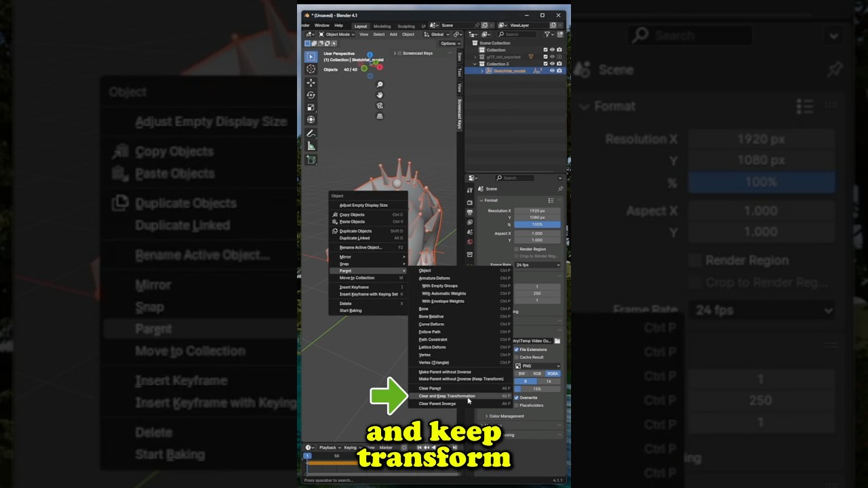This screenshot has height=488, width=868.
Task: Click the Format panel presets list icon
Action: (551, 201)
